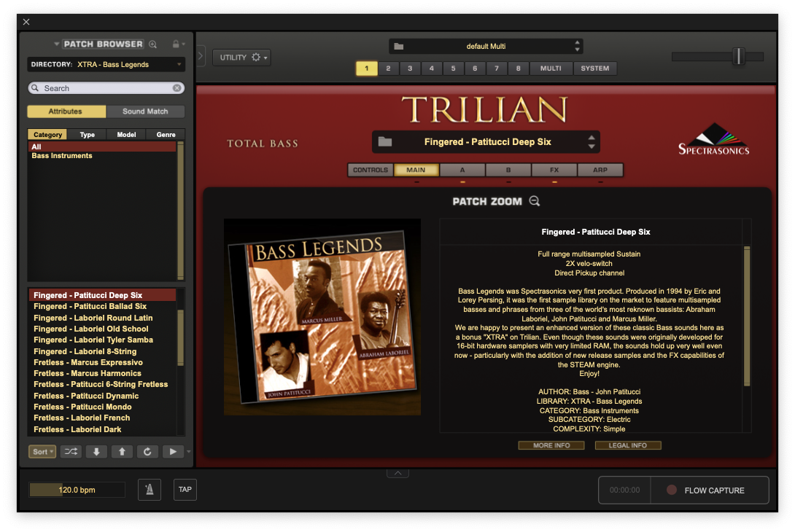Image resolution: width=795 pixels, height=532 pixels.
Task: Click the Bass Legends cover image
Action: click(322, 317)
